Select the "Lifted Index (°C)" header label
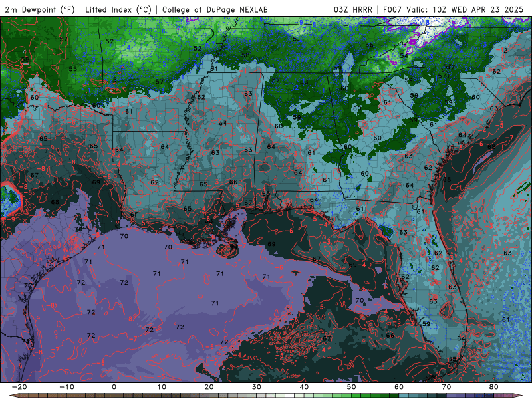 [118, 9]
